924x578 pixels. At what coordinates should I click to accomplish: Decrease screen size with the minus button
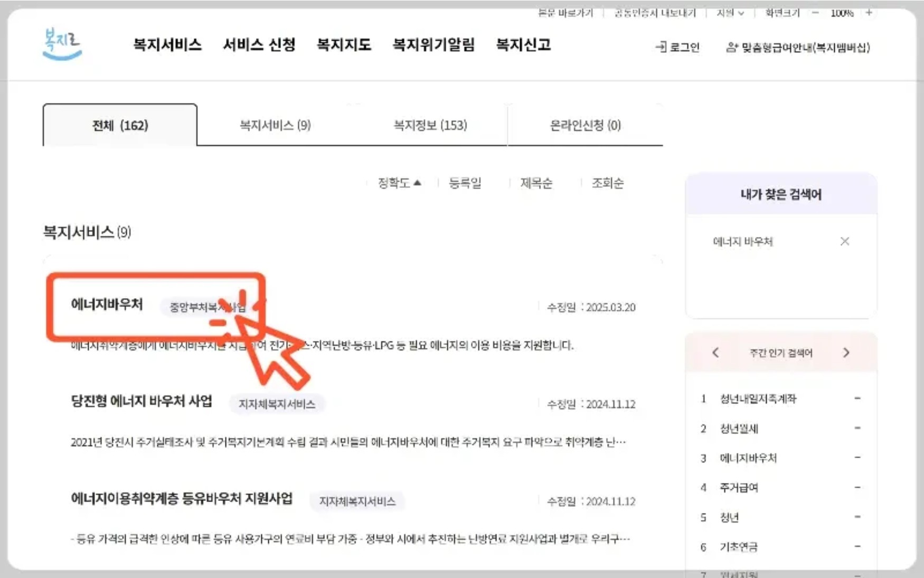click(816, 13)
